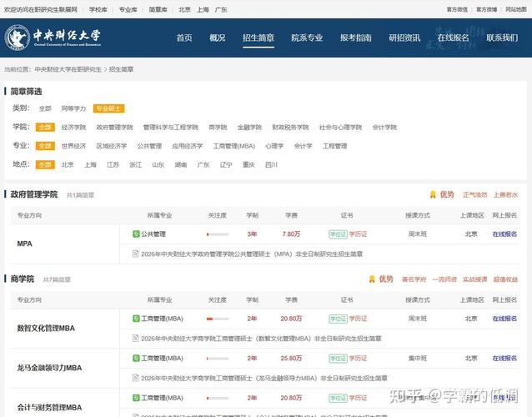Filter by 商学院
This screenshot has width=532, height=417.
pos(218,128)
